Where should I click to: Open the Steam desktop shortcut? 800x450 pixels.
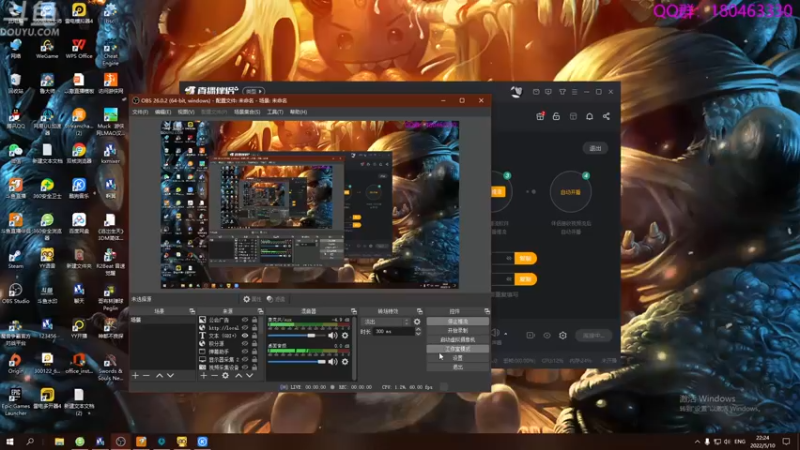[15, 259]
